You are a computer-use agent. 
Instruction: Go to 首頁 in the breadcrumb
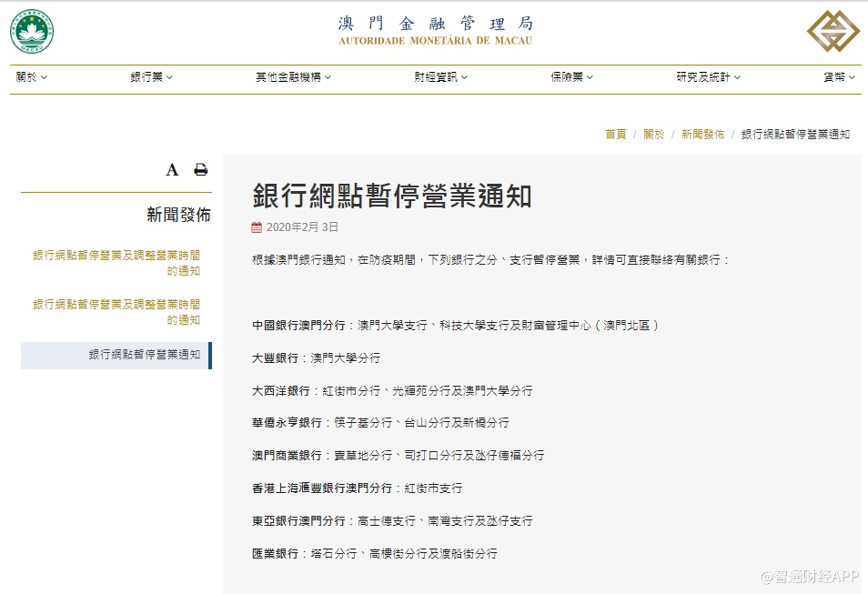[616, 134]
